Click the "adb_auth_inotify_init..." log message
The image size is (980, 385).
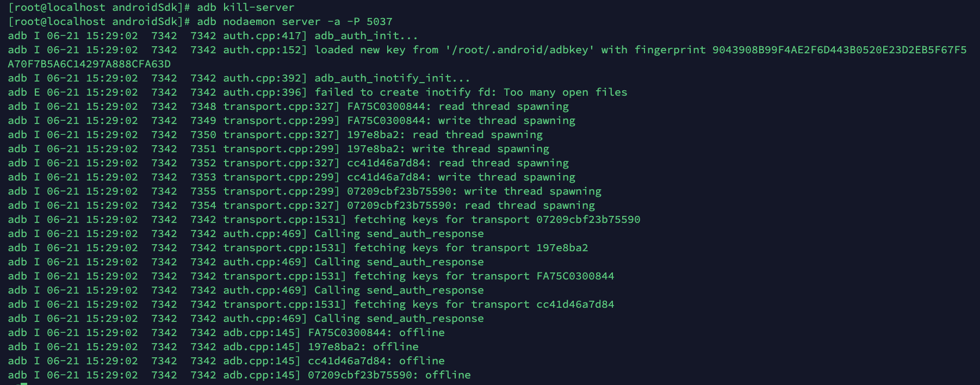click(x=392, y=78)
